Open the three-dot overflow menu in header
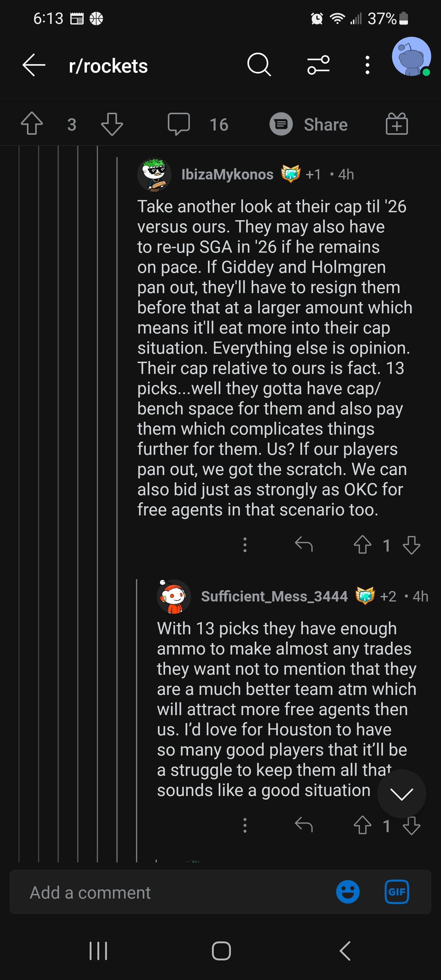This screenshot has width=441, height=980. click(x=367, y=65)
